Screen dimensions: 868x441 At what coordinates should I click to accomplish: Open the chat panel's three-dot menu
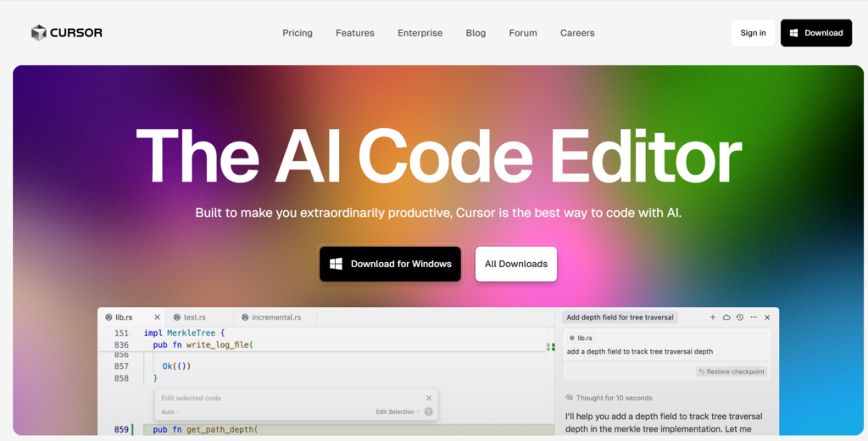click(754, 317)
